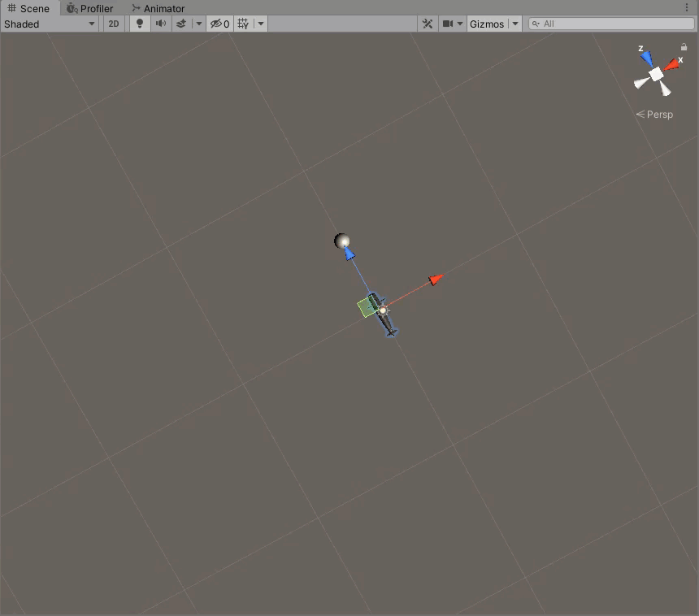Image resolution: width=699 pixels, height=616 pixels.
Task: Toggle scene audio speaker icon
Action: (160, 24)
